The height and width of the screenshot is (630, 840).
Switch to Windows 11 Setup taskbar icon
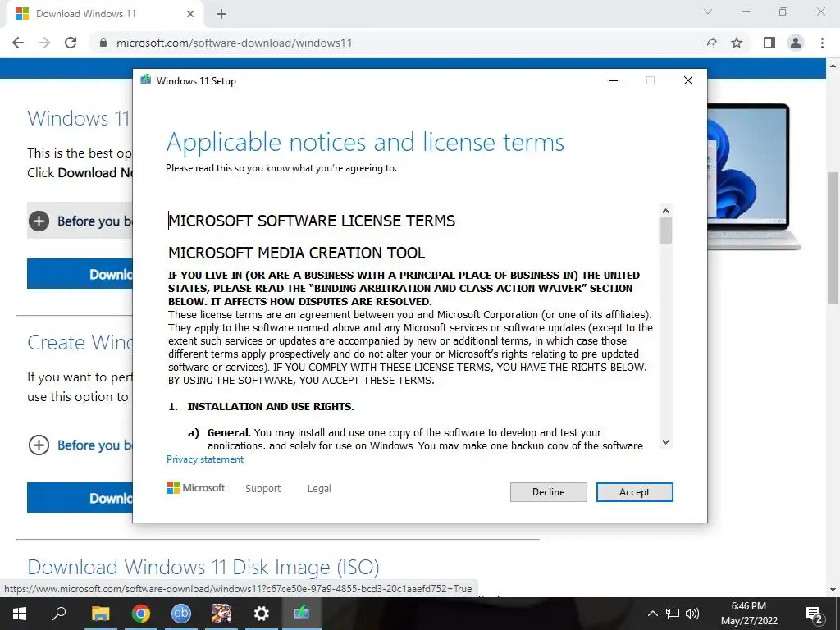point(302,614)
